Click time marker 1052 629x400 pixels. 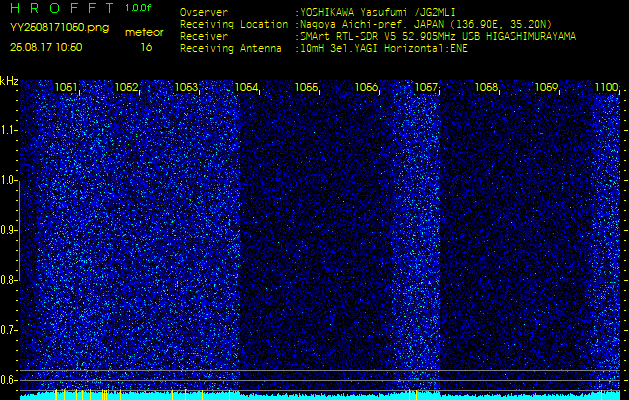pos(127,87)
